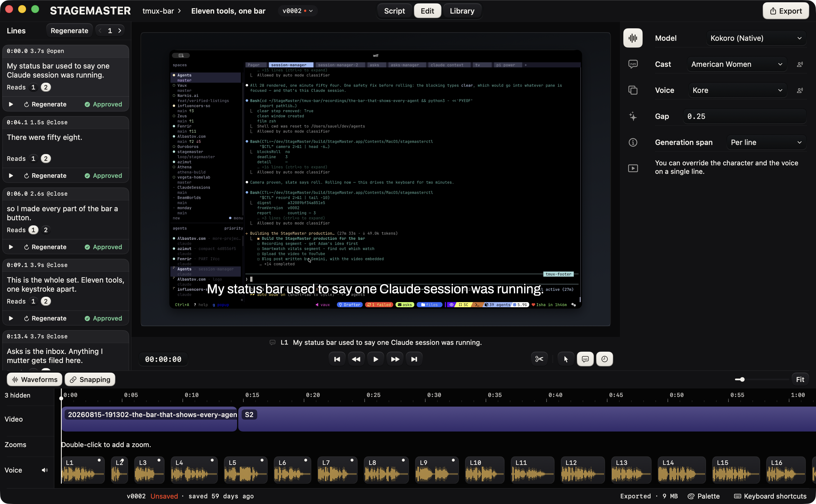Go to next lines page chevron
The width and height of the screenshot is (816, 504).
pyautogui.click(x=120, y=31)
